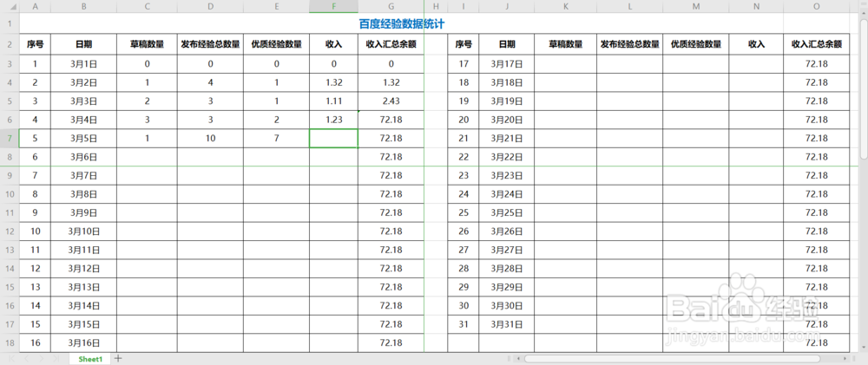Click right table header 收入 in column N
This screenshot has height=365, width=868.
pyautogui.click(x=756, y=45)
